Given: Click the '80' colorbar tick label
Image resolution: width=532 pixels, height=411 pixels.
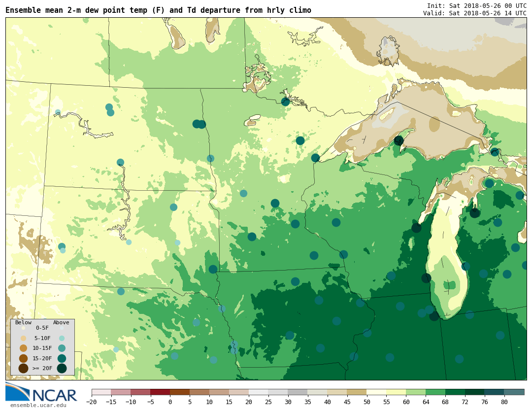Looking at the screenshot, I should [x=504, y=402].
